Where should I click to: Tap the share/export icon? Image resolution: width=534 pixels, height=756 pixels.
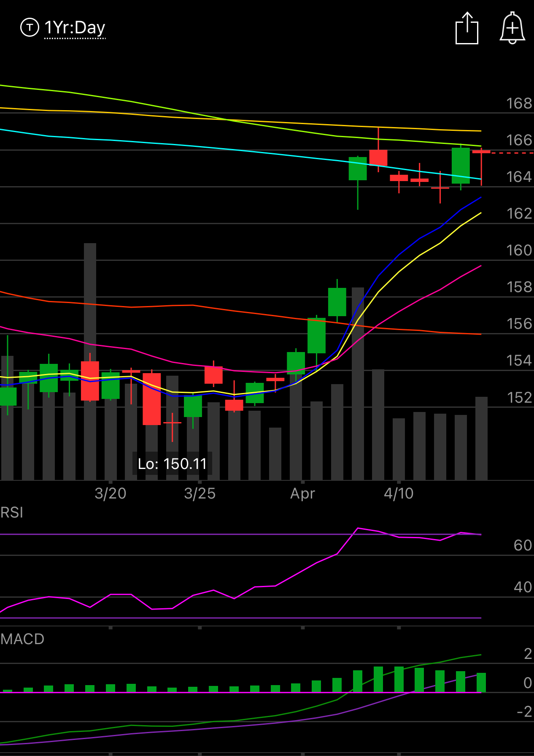click(x=467, y=28)
